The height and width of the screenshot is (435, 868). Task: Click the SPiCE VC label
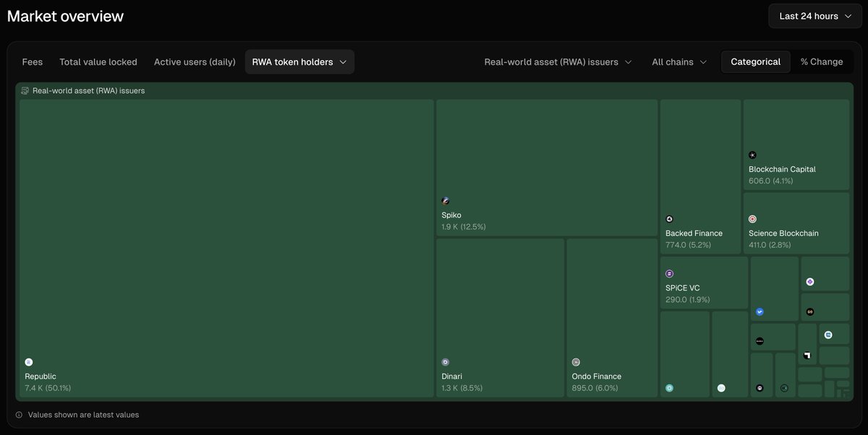[x=683, y=288]
